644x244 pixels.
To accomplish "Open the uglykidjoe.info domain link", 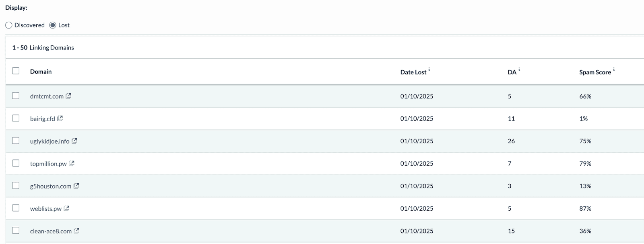I will tap(50, 141).
